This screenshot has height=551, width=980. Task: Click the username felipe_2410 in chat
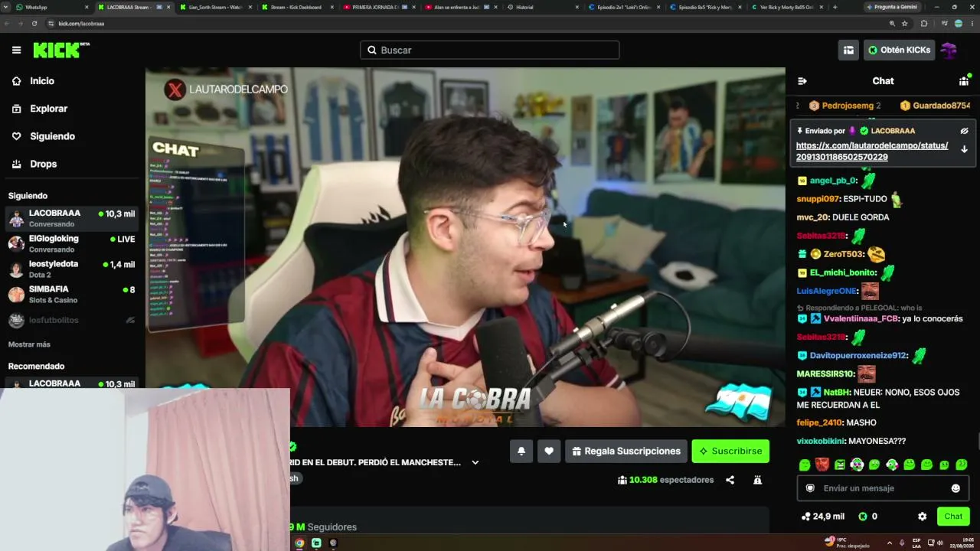[x=819, y=422]
